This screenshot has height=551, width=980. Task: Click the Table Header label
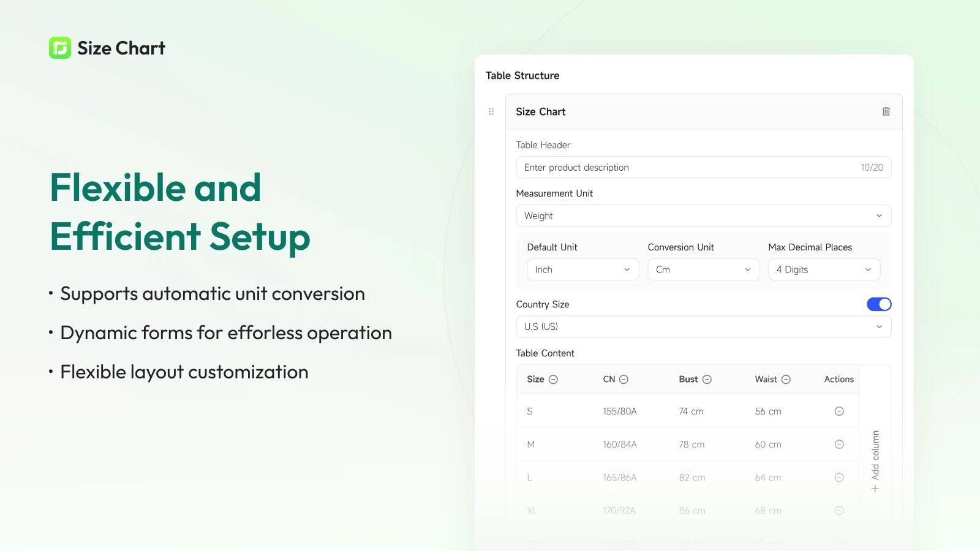point(543,145)
